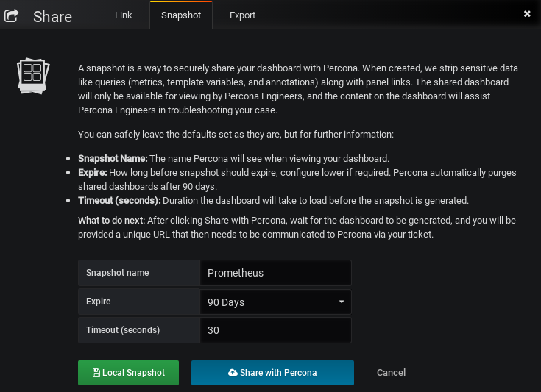Click the Share arrow icon in header
The height and width of the screenshot is (392, 541).
click(x=13, y=15)
